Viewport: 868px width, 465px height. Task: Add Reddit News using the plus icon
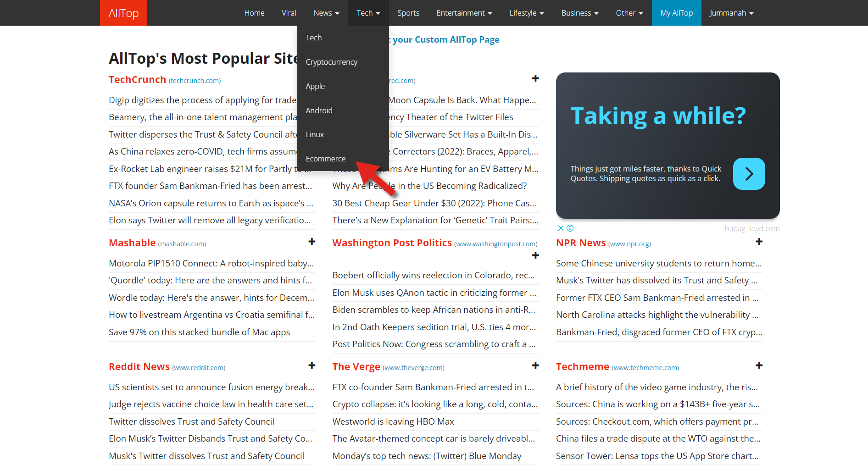coord(312,365)
